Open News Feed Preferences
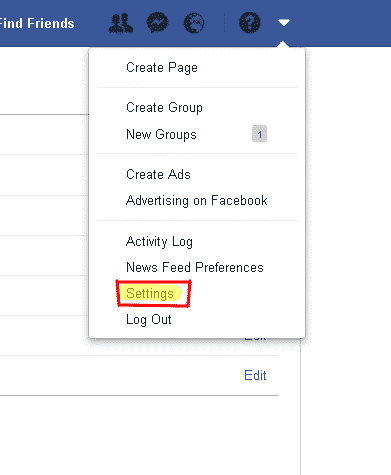The width and height of the screenshot is (391, 475). tap(195, 267)
